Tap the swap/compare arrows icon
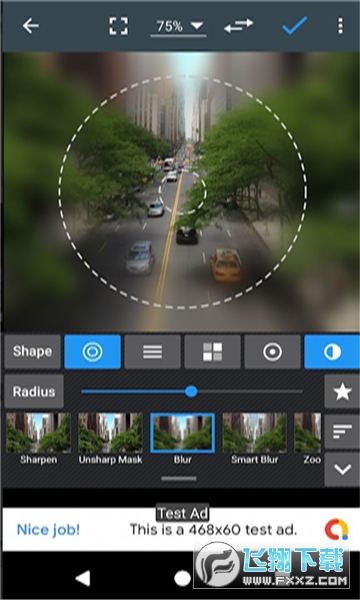The width and height of the screenshot is (360, 600). [238, 26]
